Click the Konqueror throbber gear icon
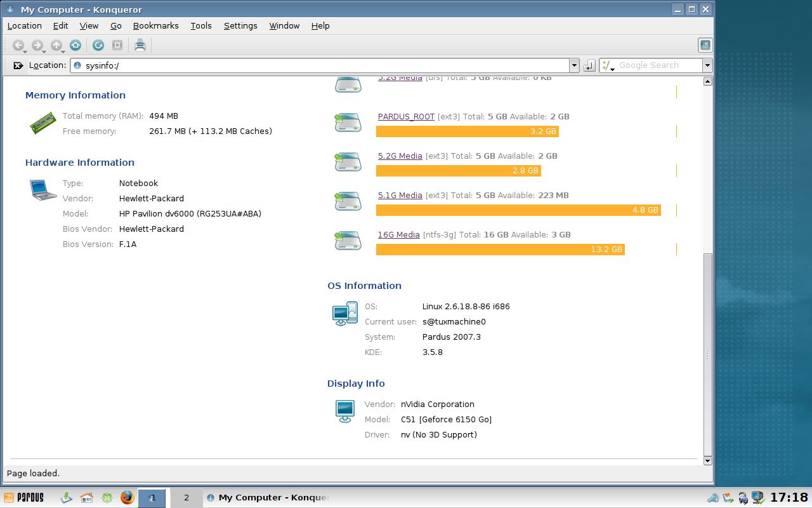Screen dimensions: 812x508 pyautogui.click(x=705, y=45)
